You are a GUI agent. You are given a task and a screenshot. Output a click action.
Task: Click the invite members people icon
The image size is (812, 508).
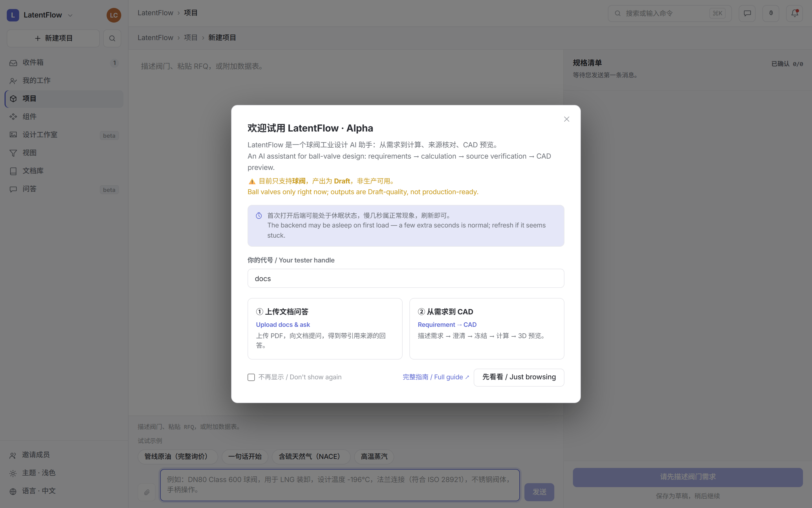pyautogui.click(x=13, y=456)
